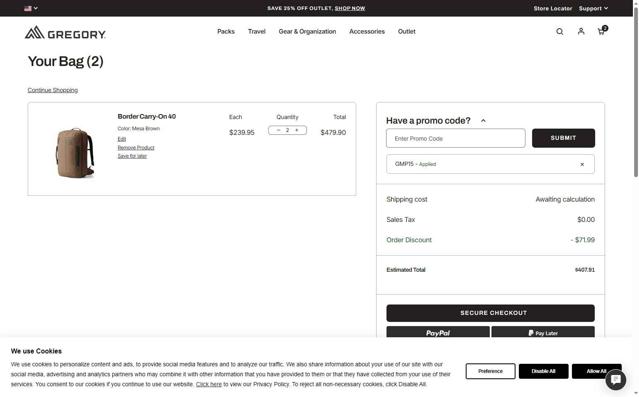Screen dimensions: 639x397
Task: Open cookie Preference settings
Action: [x=490, y=371]
